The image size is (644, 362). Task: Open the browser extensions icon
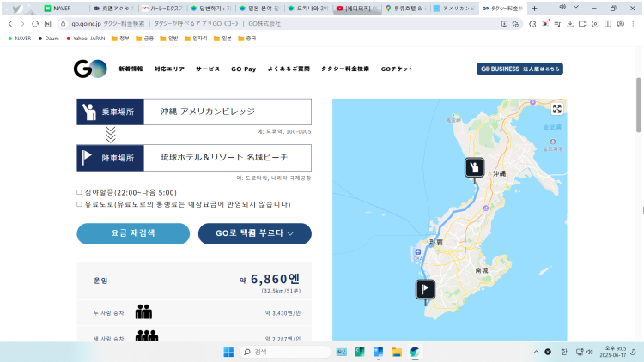pyautogui.click(x=532, y=24)
